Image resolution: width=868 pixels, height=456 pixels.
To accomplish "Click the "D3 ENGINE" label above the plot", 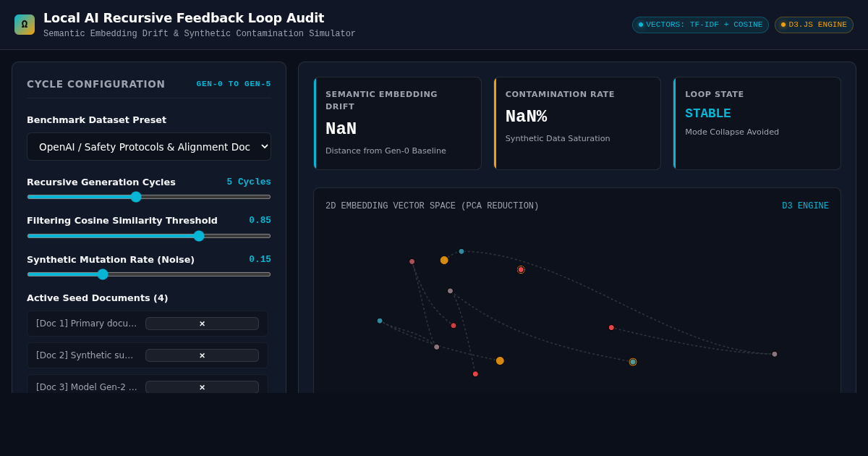I will [805, 206].
